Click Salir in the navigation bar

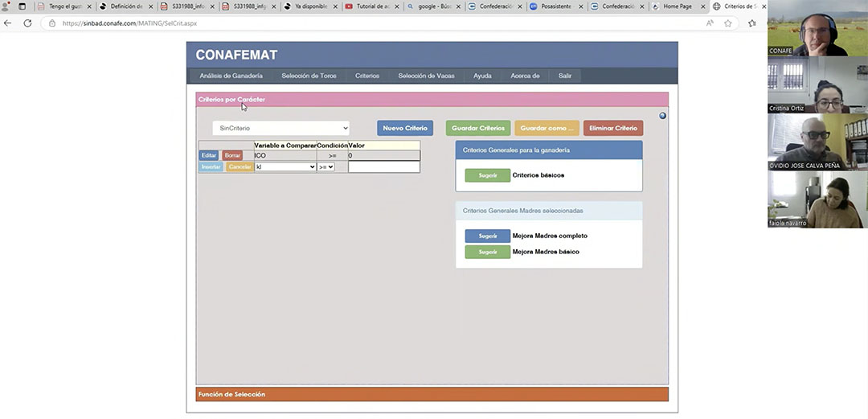coord(565,76)
